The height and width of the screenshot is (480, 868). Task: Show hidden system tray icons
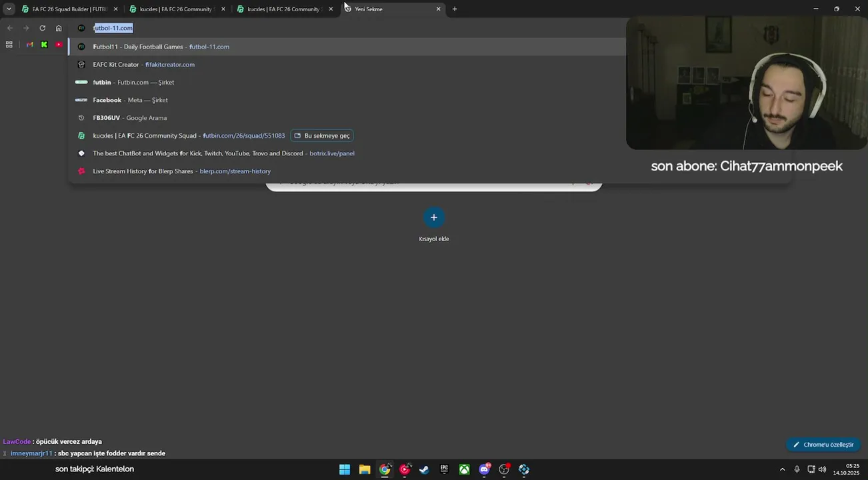[x=782, y=469]
